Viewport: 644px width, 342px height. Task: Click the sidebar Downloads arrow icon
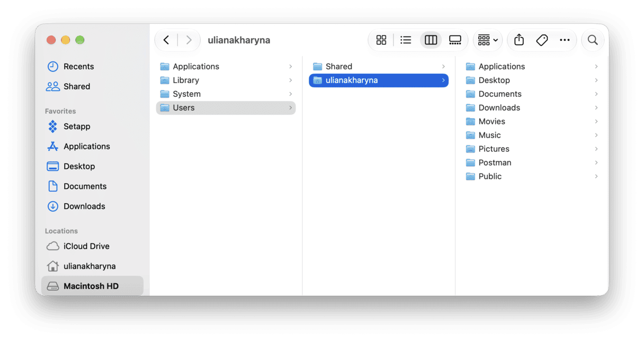53,206
